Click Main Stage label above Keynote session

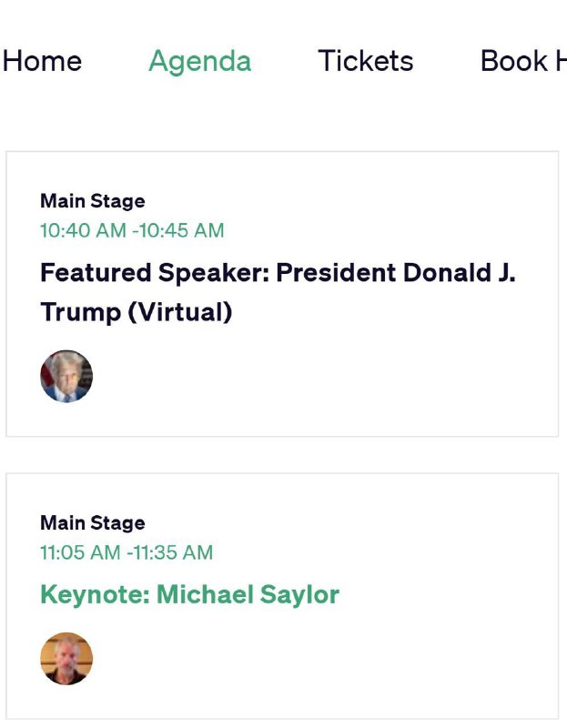93,523
